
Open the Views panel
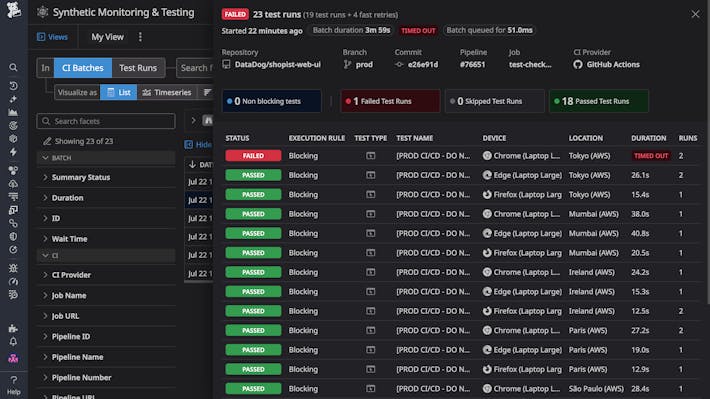pos(53,37)
